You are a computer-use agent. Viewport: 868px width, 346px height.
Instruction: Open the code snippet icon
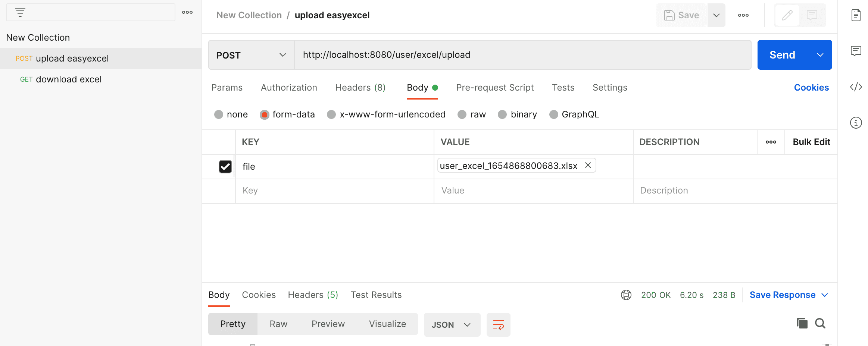pyautogui.click(x=856, y=87)
